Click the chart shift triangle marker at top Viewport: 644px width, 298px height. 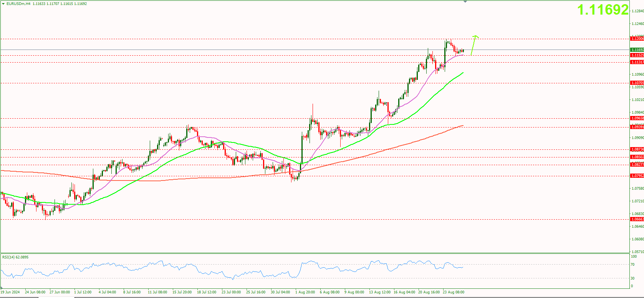tap(465, 2)
